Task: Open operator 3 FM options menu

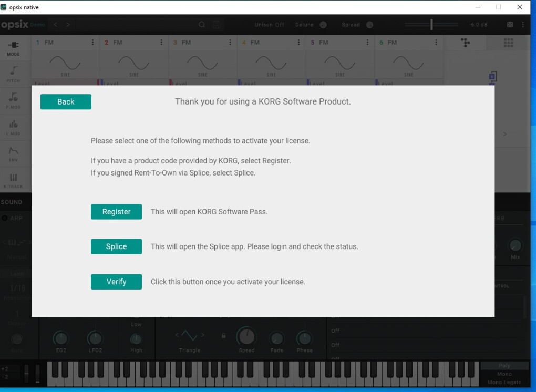Action: (x=230, y=43)
